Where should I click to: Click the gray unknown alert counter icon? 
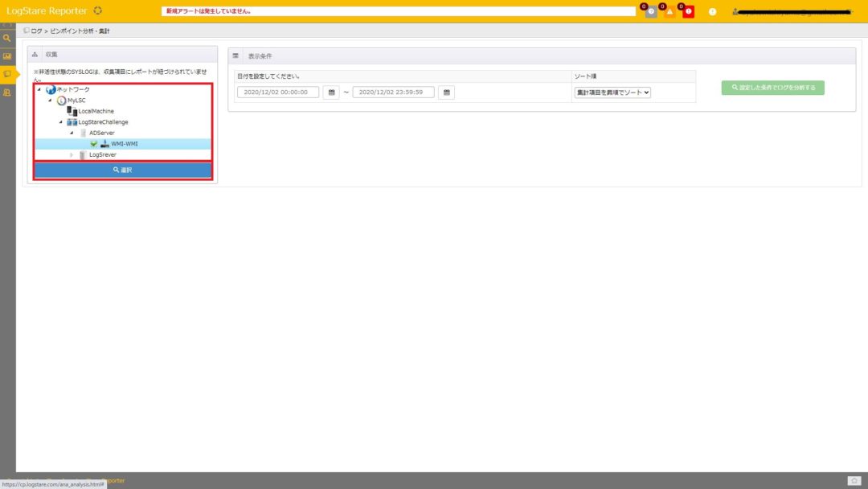click(651, 11)
